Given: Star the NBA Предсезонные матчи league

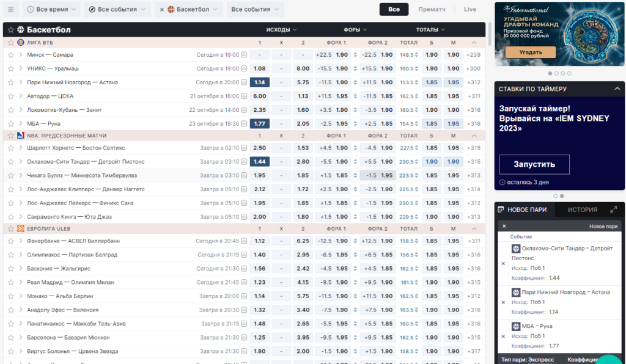Looking at the screenshot, I should click(11, 136).
